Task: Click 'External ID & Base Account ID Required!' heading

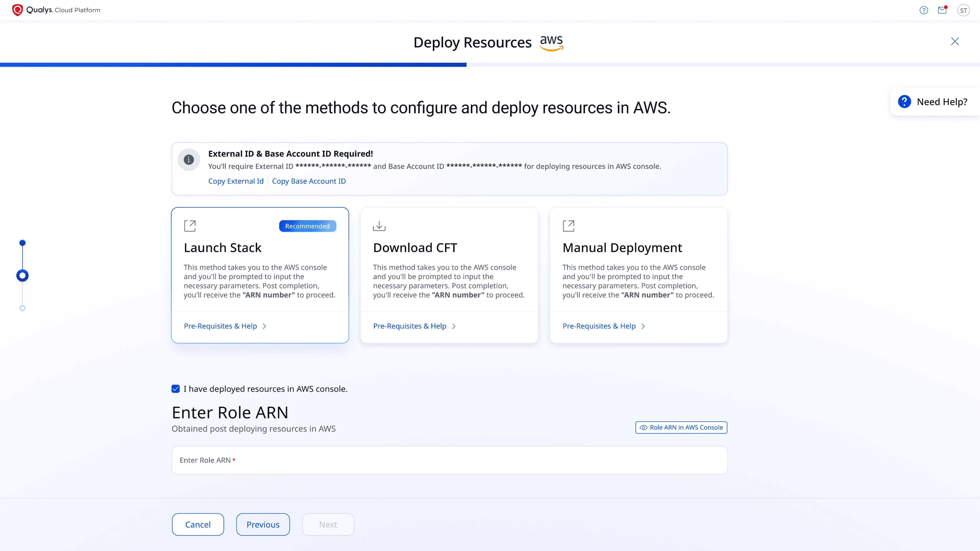Action: coord(291,154)
